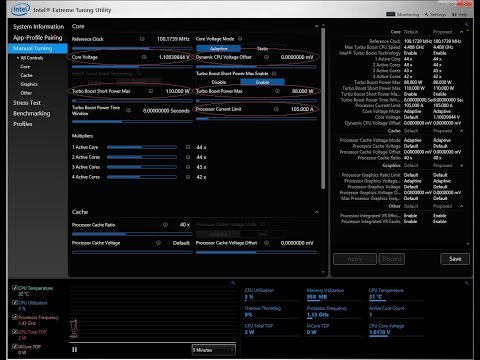
Task: Click the Discard button
Action: (392, 259)
